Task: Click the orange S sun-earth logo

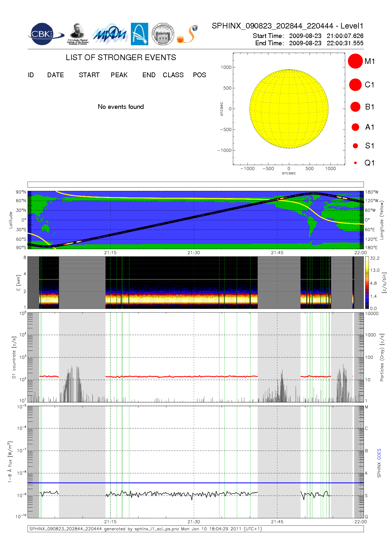Action: click(x=188, y=34)
